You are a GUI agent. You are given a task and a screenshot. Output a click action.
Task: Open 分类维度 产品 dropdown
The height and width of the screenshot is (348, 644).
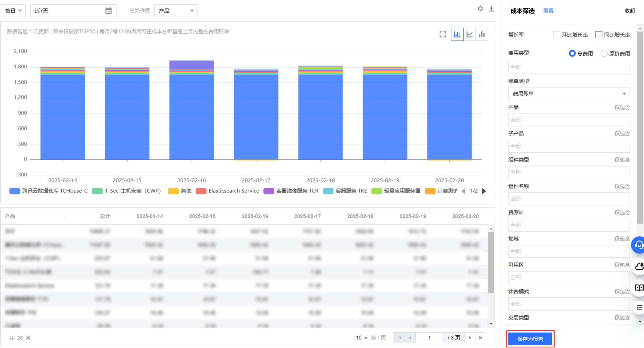coord(176,11)
